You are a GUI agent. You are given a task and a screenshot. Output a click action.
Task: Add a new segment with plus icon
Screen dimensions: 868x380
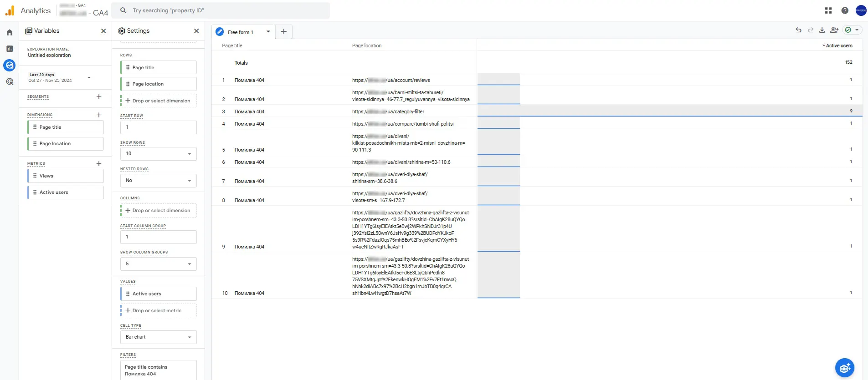pos(99,97)
